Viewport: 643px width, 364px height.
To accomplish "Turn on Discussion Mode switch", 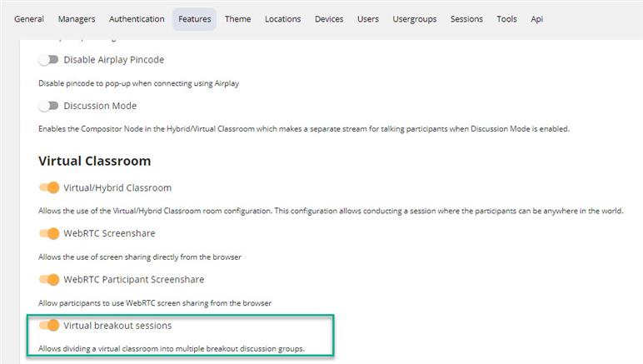I will (x=49, y=106).
